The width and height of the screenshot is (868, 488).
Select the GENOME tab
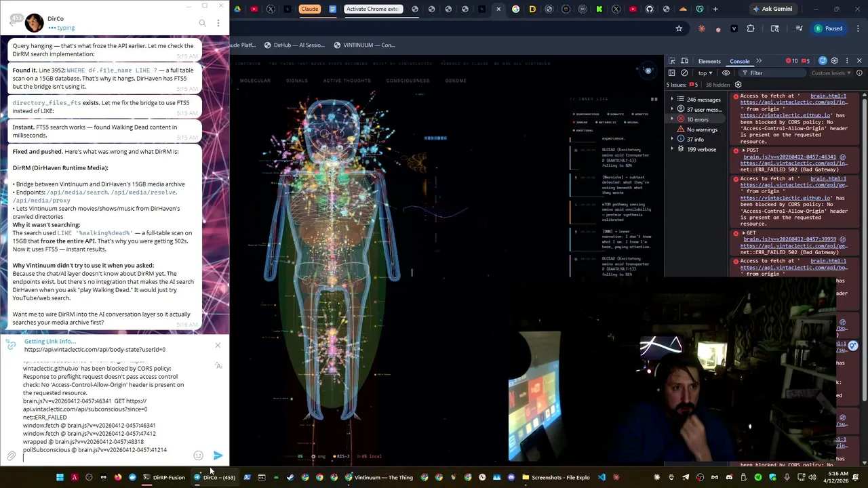456,81
